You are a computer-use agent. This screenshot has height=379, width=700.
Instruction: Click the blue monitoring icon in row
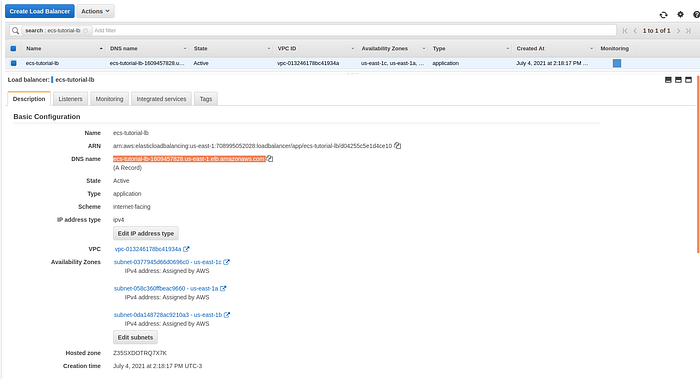click(x=617, y=63)
